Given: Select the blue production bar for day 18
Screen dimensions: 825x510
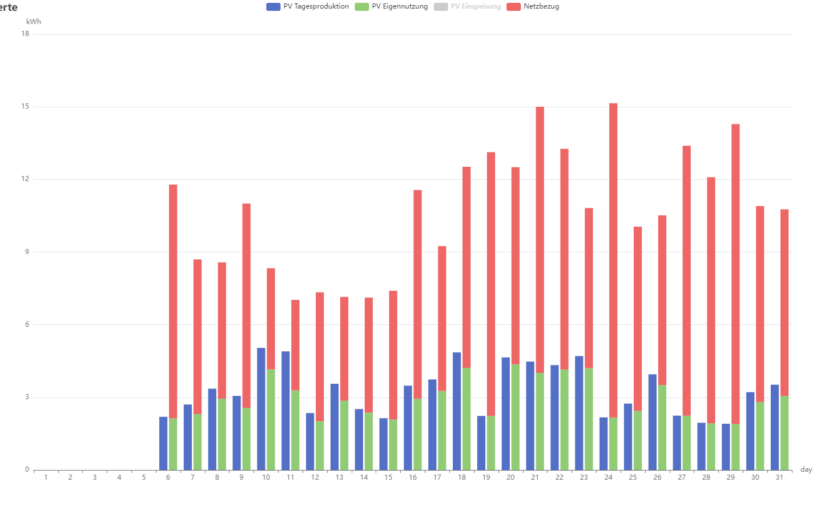Looking at the screenshot, I should (457, 411).
